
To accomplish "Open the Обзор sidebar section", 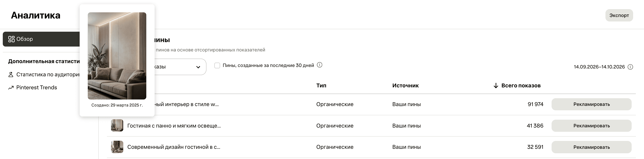I will pos(41,39).
